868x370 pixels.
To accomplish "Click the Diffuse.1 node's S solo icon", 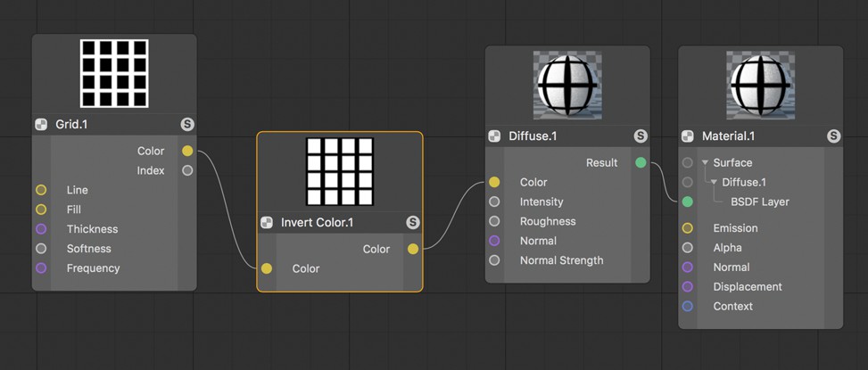I will point(641,136).
